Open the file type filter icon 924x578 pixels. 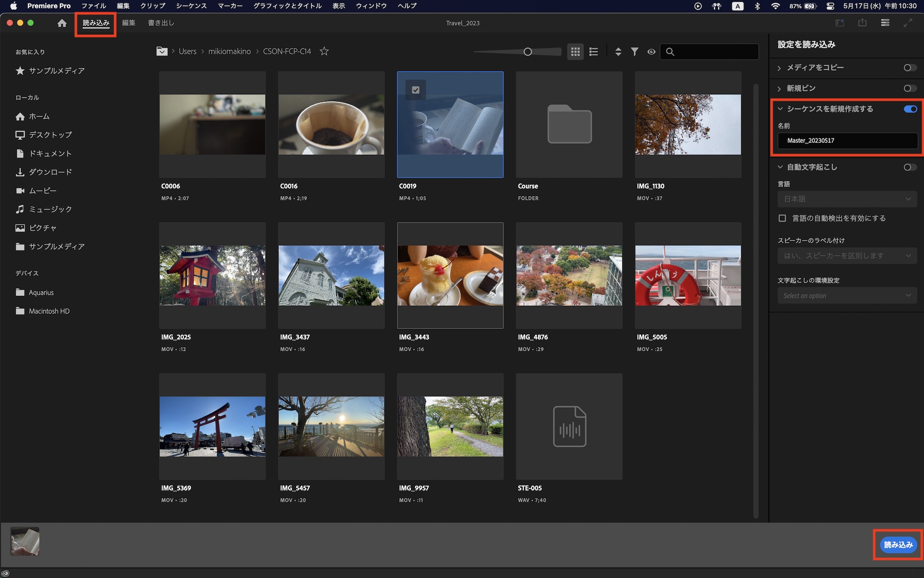[635, 52]
